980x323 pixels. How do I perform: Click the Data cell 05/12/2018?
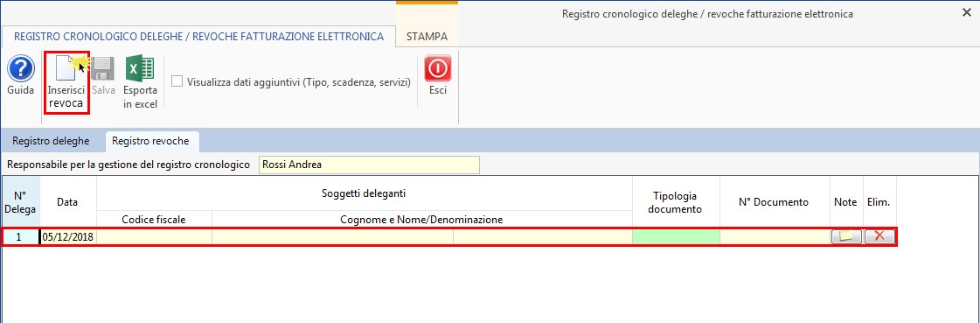pos(68,236)
